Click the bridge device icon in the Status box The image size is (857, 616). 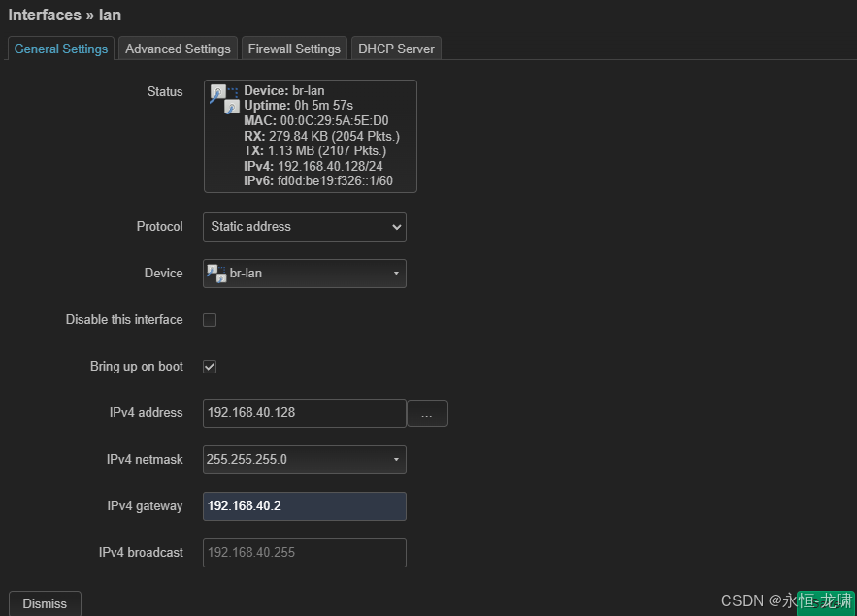224,99
